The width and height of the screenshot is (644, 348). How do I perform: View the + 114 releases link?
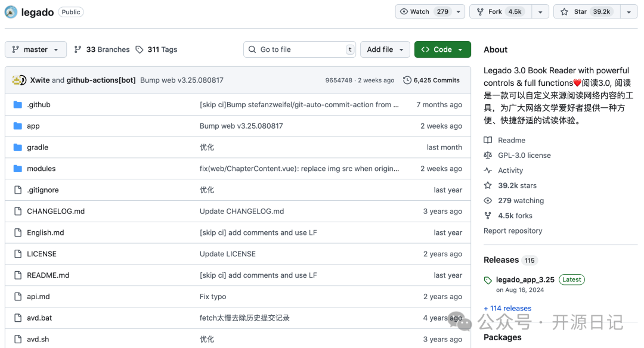507,309
